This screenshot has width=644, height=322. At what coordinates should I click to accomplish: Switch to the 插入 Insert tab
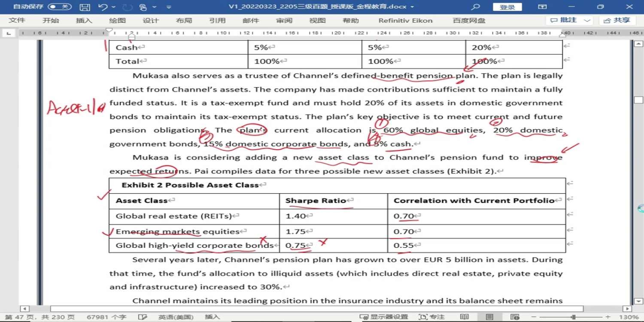pyautogui.click(x=84, y=21)
